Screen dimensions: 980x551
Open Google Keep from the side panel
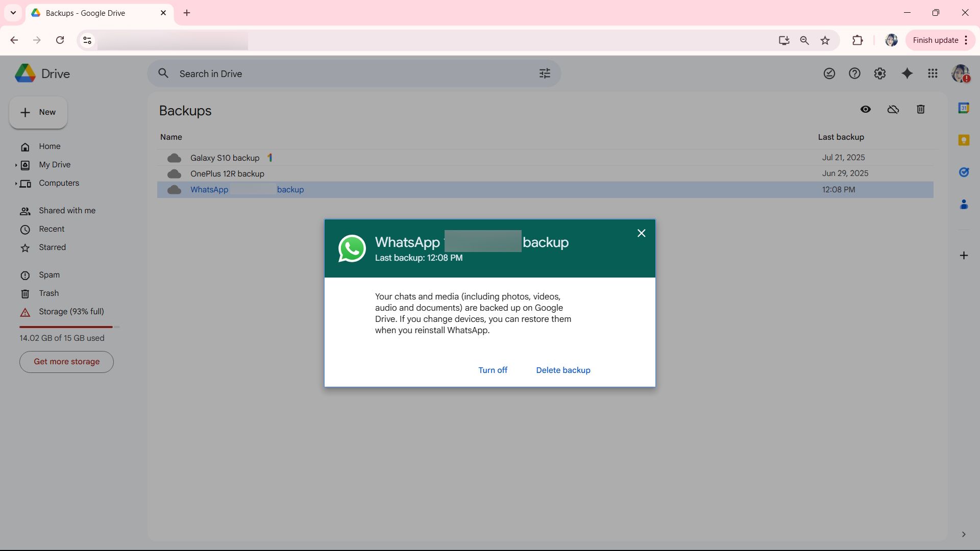(x=964, y=140)
